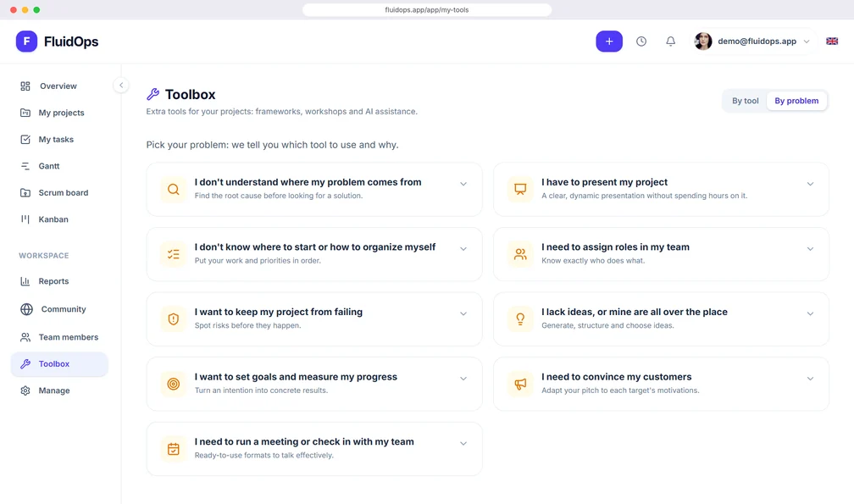Click the plus create button
This screenshot has height=504, width=854.
[x=609, y=42]
